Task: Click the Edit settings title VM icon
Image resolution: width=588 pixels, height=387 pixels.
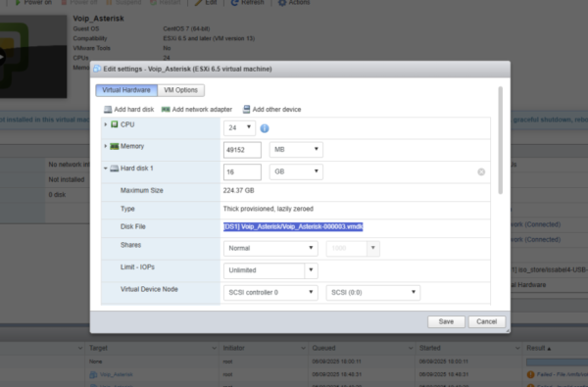Action: point(97,69)
